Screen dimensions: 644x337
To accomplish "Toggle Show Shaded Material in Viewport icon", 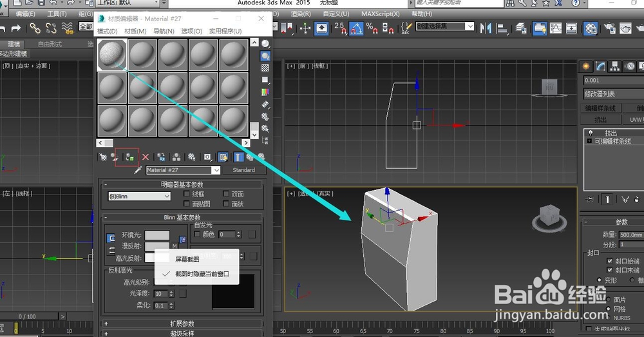I will (223, 157).
